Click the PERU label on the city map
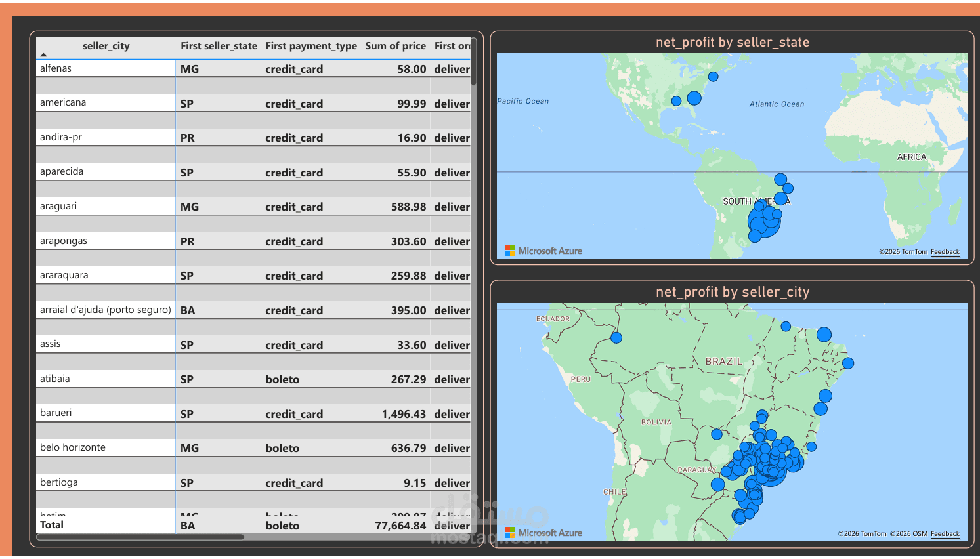This screenshot has width=980, height=559. (x=581, y=379)
